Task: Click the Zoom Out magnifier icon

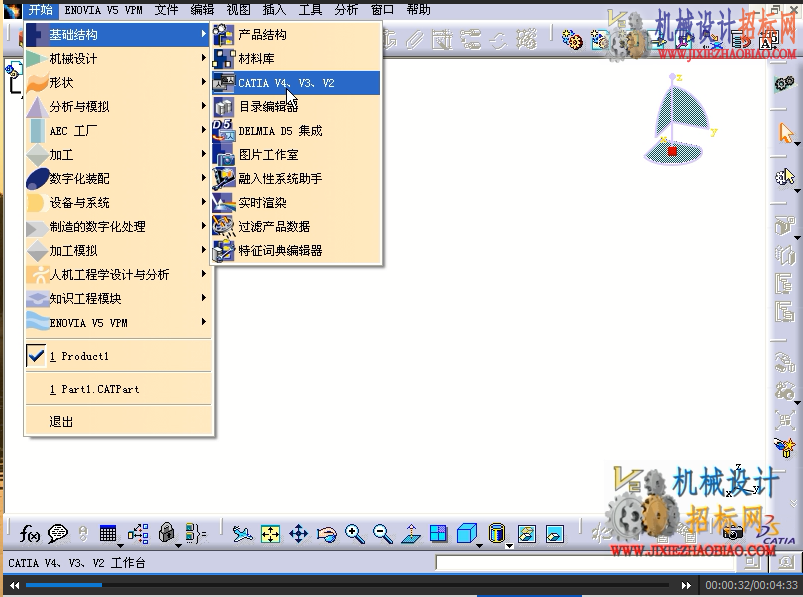Action: coord(383,534)
